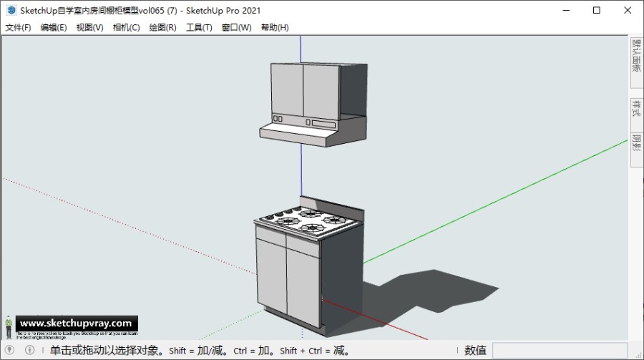Viewport: 644px width, 360px height.
Task: Open the 文件(F) menu
Action: [x=18, y=27]
